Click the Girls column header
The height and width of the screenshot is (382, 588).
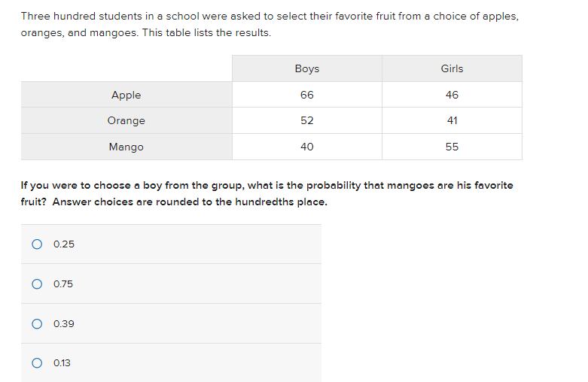tap(452, 68)
